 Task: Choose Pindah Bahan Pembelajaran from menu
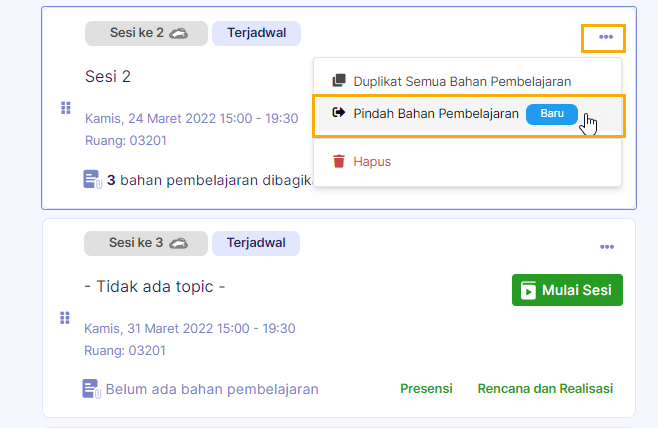tap(436, 114)
